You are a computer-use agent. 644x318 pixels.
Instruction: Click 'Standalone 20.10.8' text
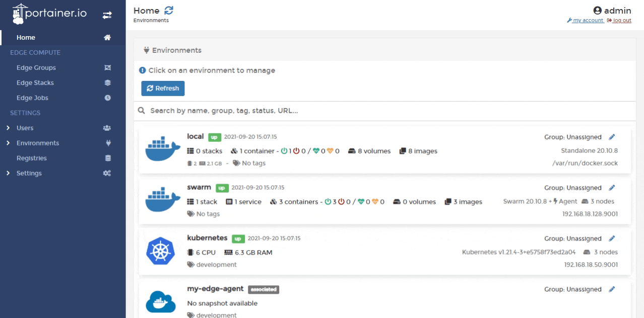pos(590,150)
